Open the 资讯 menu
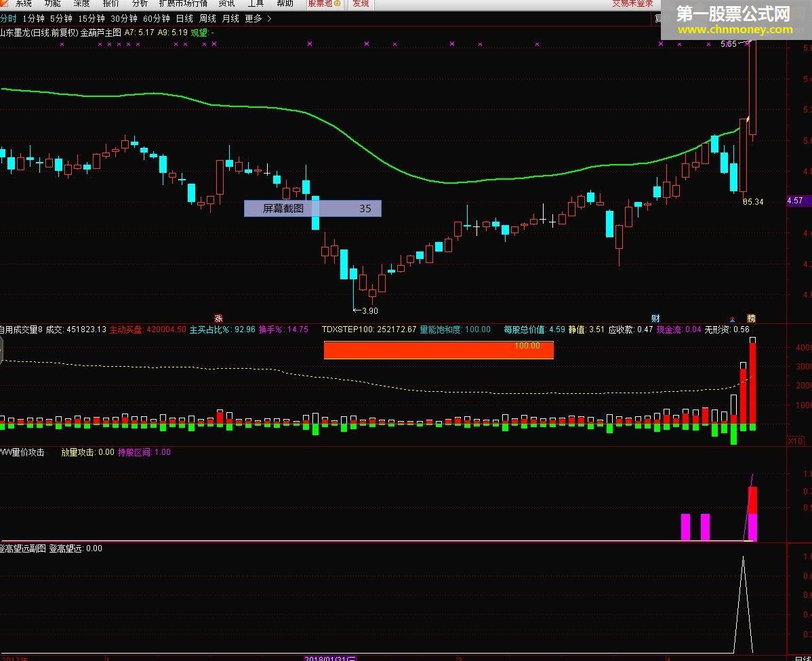This screenshot has height=661, width=812. 226,3
